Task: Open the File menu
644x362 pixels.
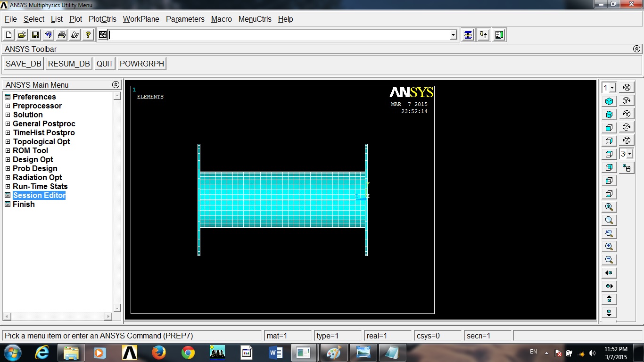Action: tap(11, 19)
